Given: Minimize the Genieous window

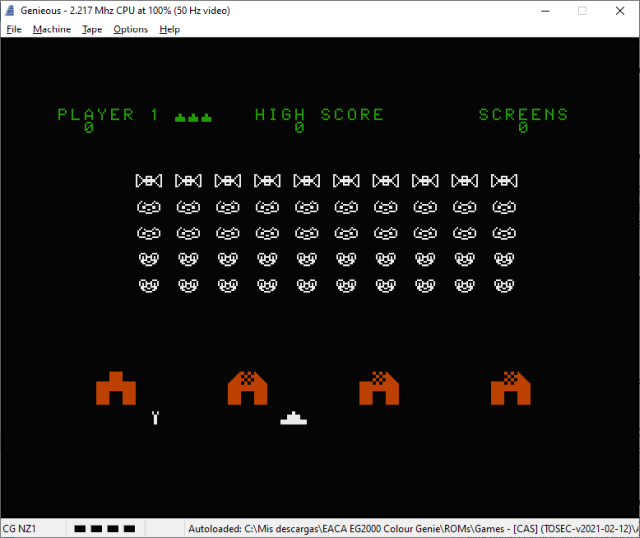Looking at the screenshot, I should coord(545,11).
